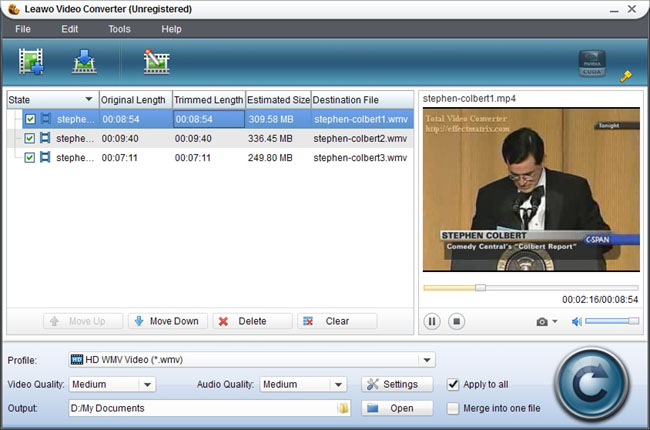The image size is (650, 430).
Task: Minimize the Leawo Video Converter window
Action: point(614,10)
